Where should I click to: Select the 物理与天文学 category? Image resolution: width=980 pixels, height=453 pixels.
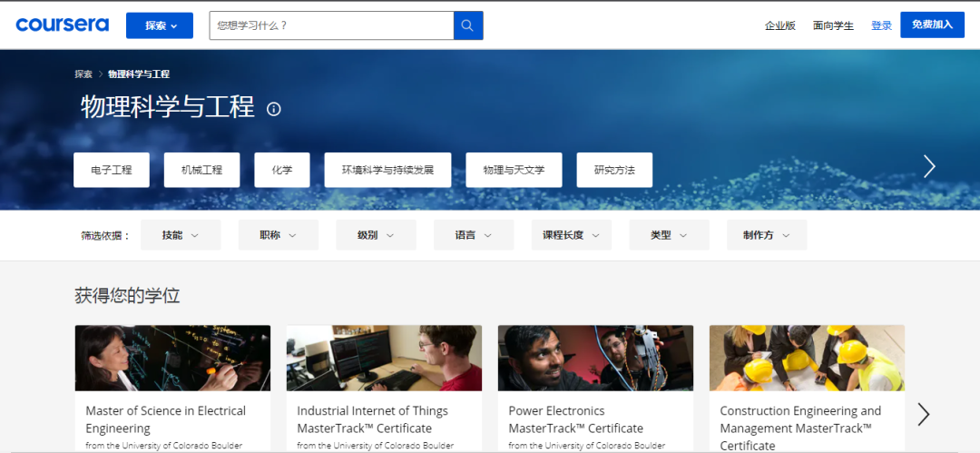click(514, 170)
